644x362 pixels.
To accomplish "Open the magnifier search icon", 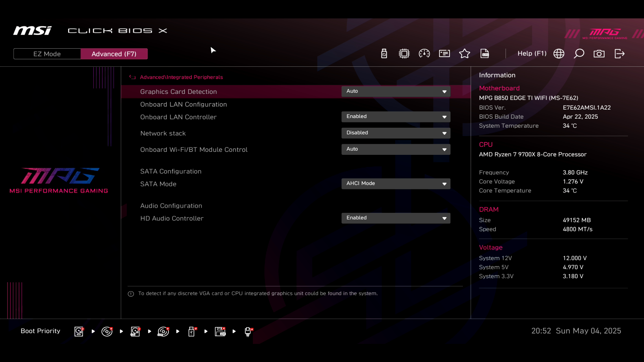I will [579, 54].
